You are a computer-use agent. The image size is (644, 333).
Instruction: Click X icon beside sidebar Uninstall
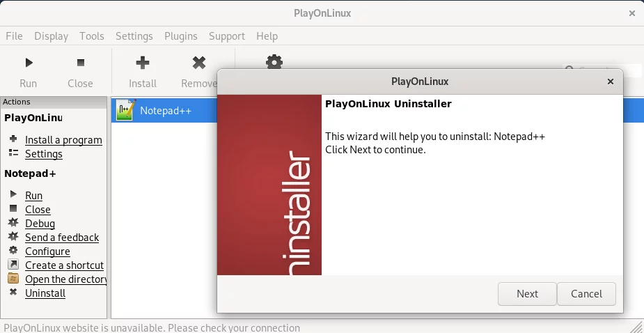(x=13, y=293)
